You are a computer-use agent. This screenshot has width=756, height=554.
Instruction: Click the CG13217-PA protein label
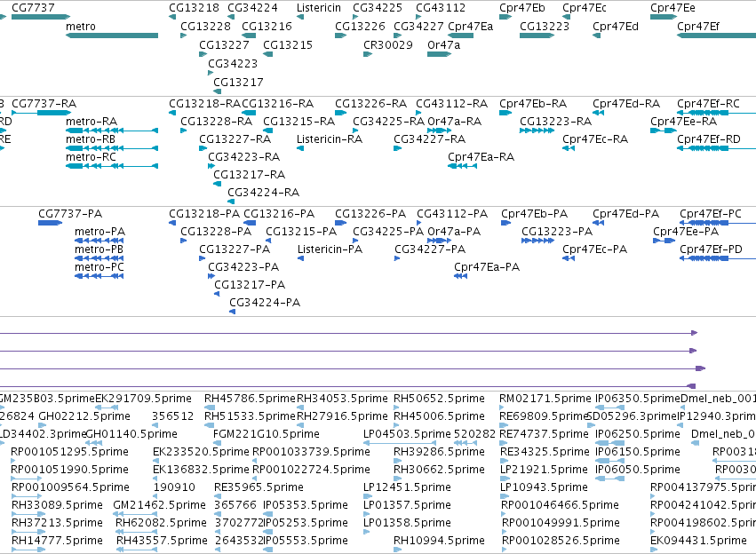(250, 285)
